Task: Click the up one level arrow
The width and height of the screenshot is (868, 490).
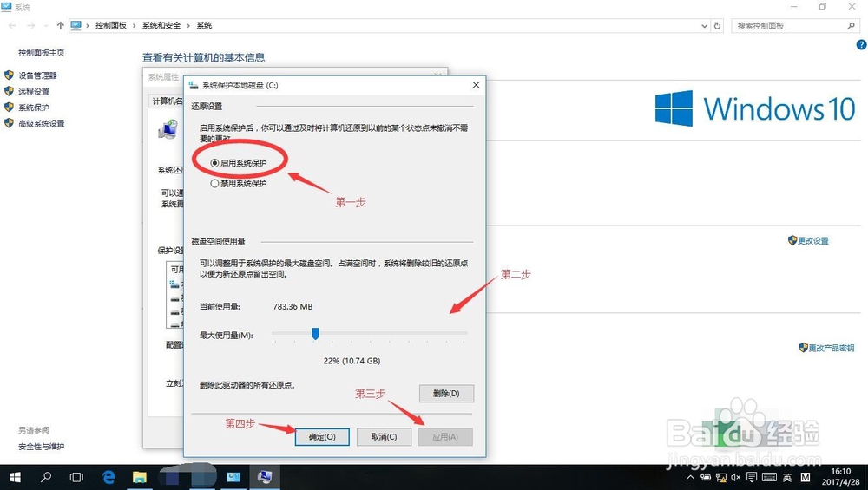Action: pyautogui.click(x=61, y=25)
